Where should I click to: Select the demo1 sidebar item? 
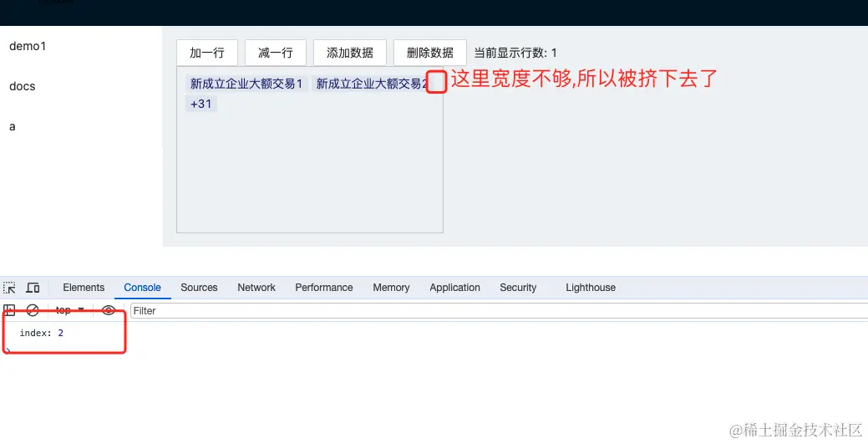click(x=28, y=46)
